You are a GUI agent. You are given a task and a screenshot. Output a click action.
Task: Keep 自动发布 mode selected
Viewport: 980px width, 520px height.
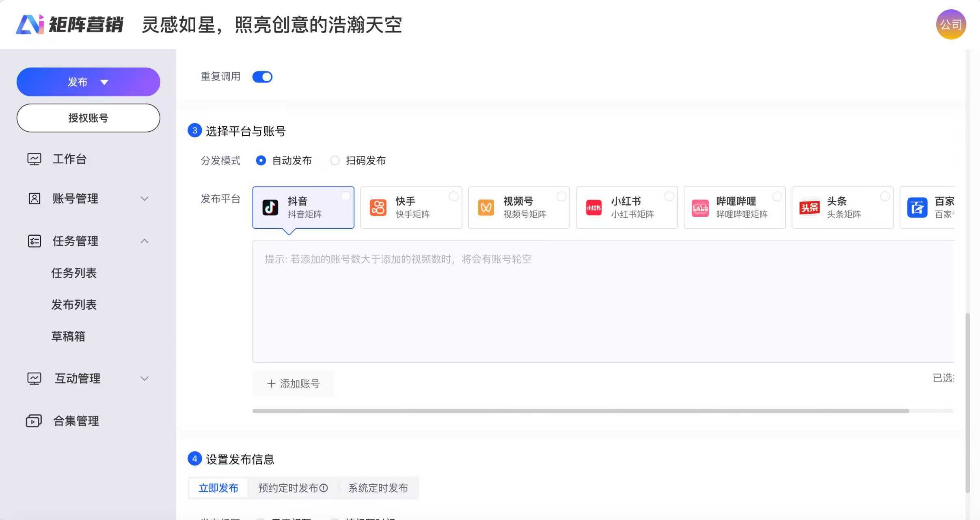tap(260, 160)
